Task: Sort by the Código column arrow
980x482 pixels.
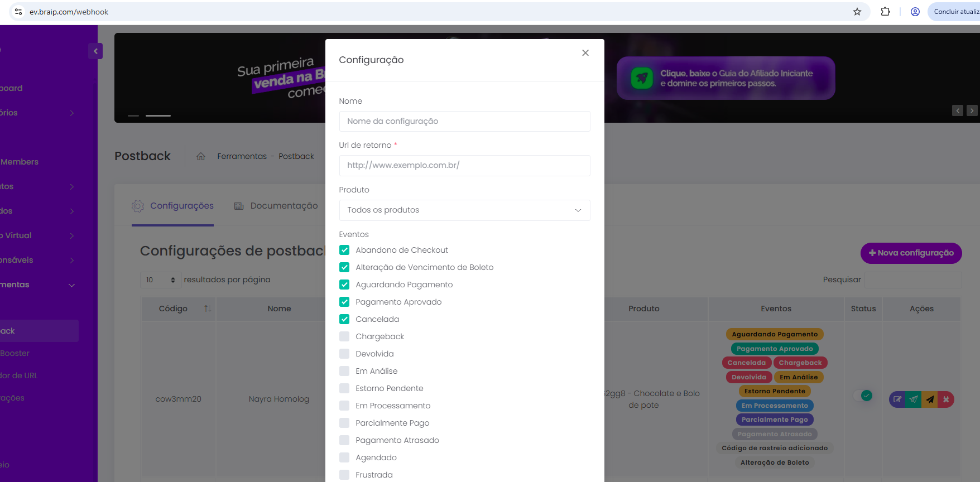Action: 207,309
